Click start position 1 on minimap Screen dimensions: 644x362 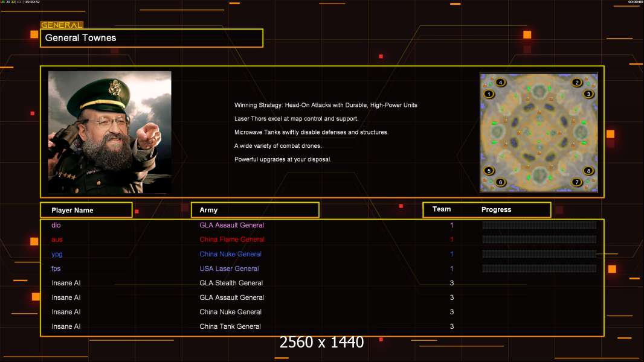[489, 94]
